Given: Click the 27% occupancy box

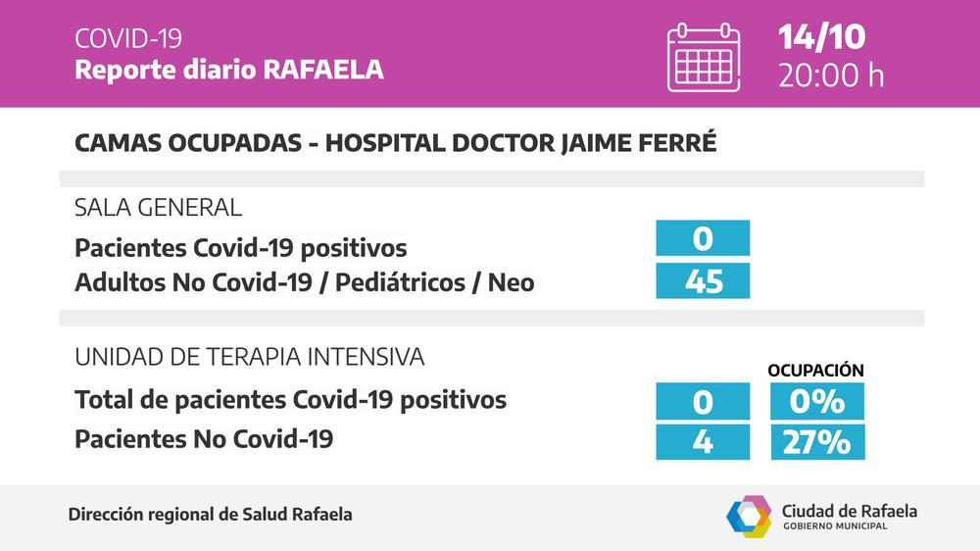Looking at the screenshot, I should pyautogui.click(x=816, y=442).
